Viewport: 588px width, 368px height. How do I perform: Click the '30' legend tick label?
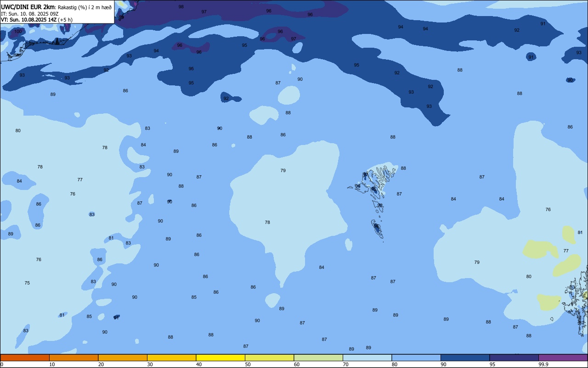click(150, 364)
